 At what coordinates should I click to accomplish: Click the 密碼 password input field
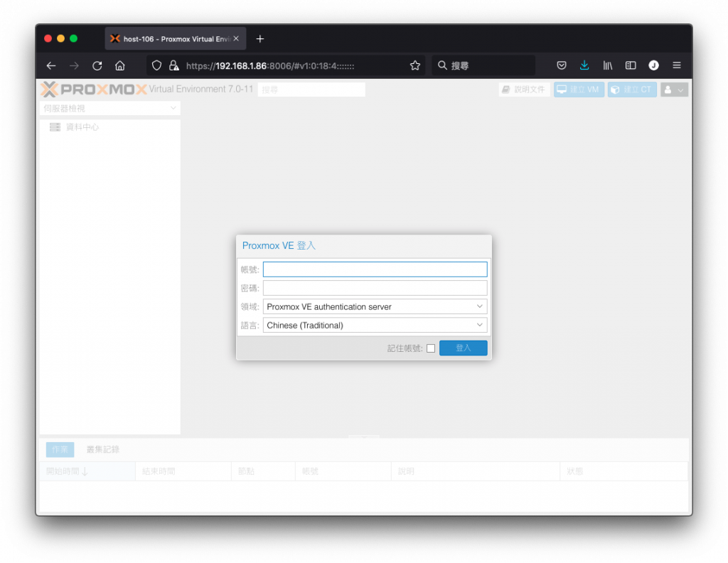(x=375, y=288)
